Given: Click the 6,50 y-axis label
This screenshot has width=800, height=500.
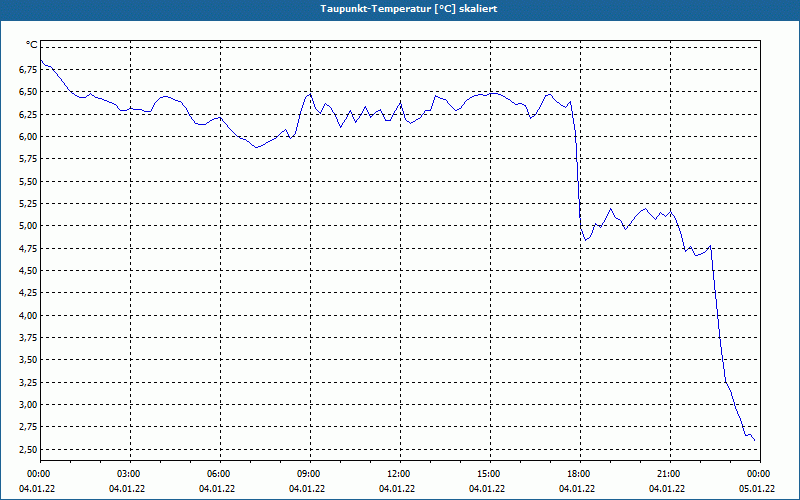Looking at the screenshot, I should (28, 92).
